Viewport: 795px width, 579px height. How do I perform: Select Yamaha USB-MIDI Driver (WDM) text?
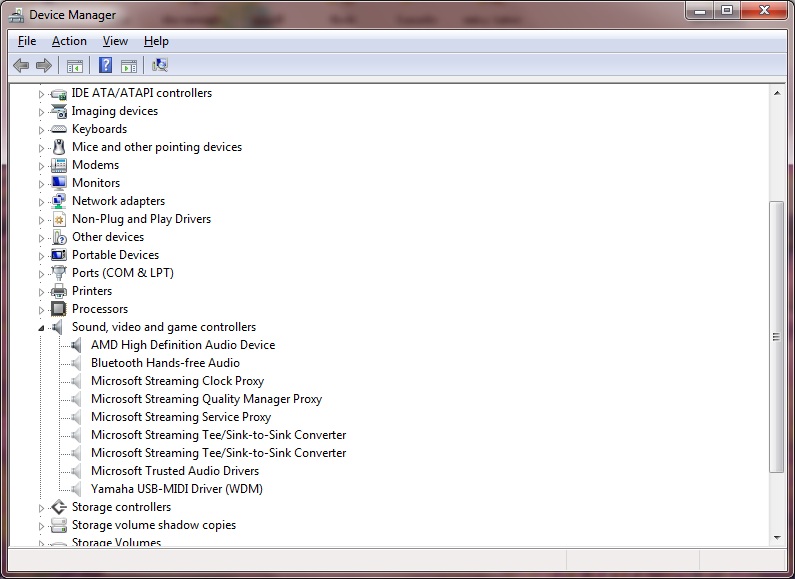(177, 489)
